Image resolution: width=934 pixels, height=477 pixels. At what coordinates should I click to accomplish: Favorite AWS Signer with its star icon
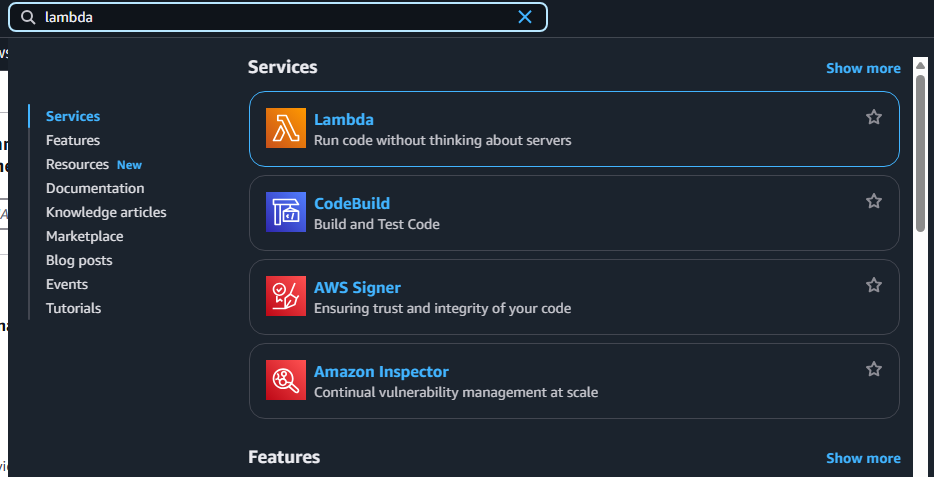click(873, 285)
